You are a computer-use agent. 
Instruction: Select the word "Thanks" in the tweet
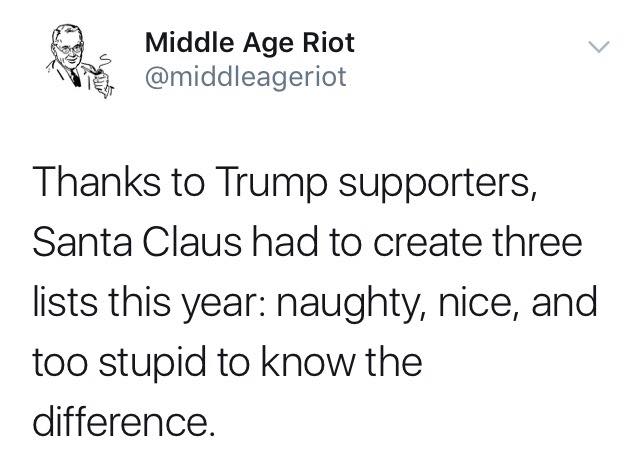tap(97, 182)
